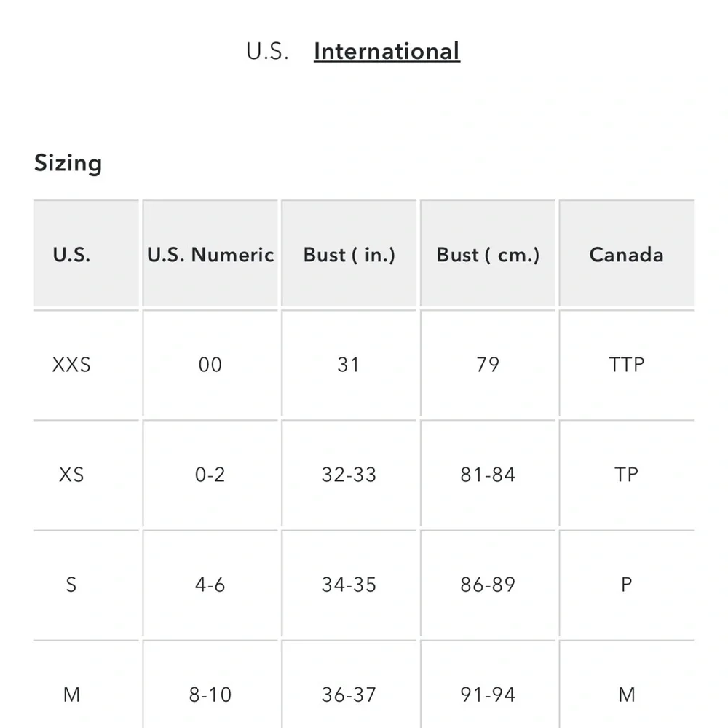Click the 81-84 bust centimeters cell
728x728 pixels.
pyautogui.click(x=488, y=475)
